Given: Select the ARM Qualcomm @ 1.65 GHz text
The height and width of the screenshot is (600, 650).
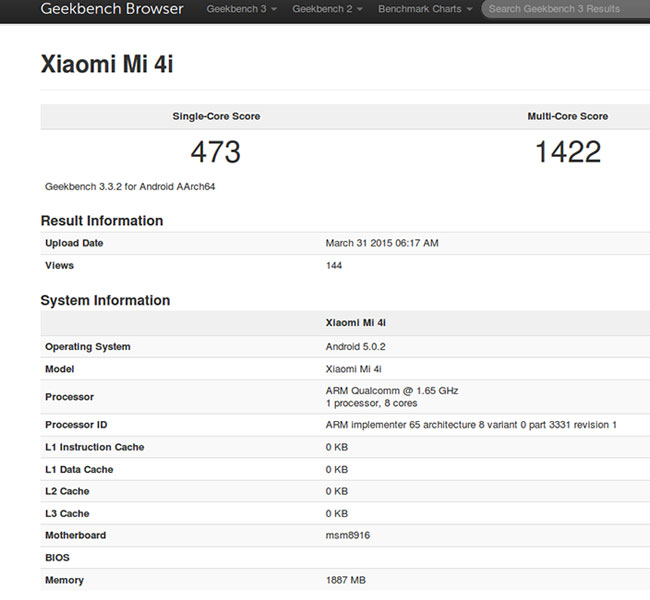Looking at the screenshot, I should [x=392, y=391].
